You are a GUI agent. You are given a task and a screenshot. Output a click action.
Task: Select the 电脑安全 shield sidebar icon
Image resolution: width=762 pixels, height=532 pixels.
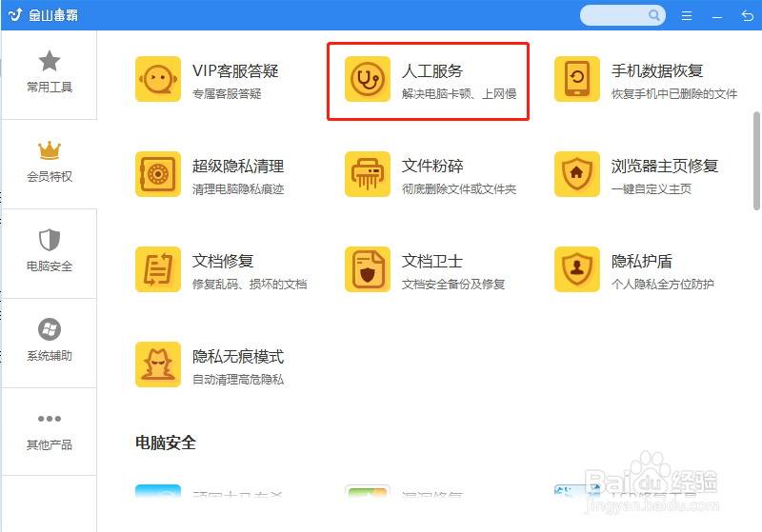(x=50, y=240)
